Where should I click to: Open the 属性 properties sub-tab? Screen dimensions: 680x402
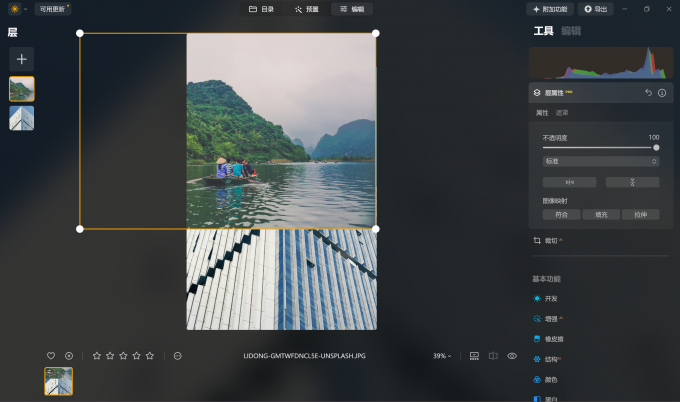click(542, 113)
